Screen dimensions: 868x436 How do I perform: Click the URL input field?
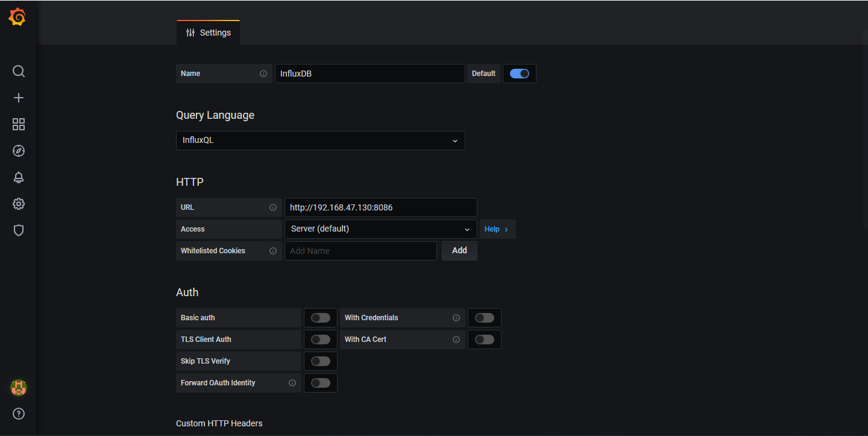click(380, 207)
